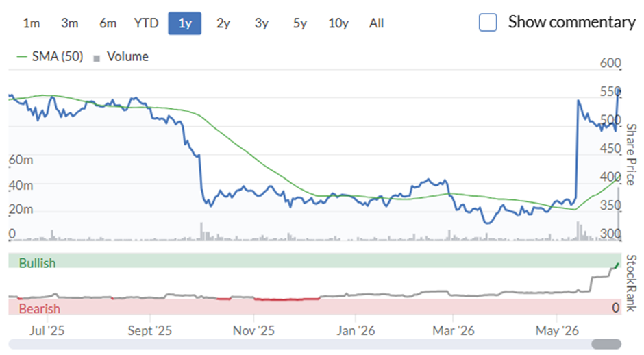Click the 20m volume axis label
This screenshot has width=644, height=355.
[x=21, y=210]
